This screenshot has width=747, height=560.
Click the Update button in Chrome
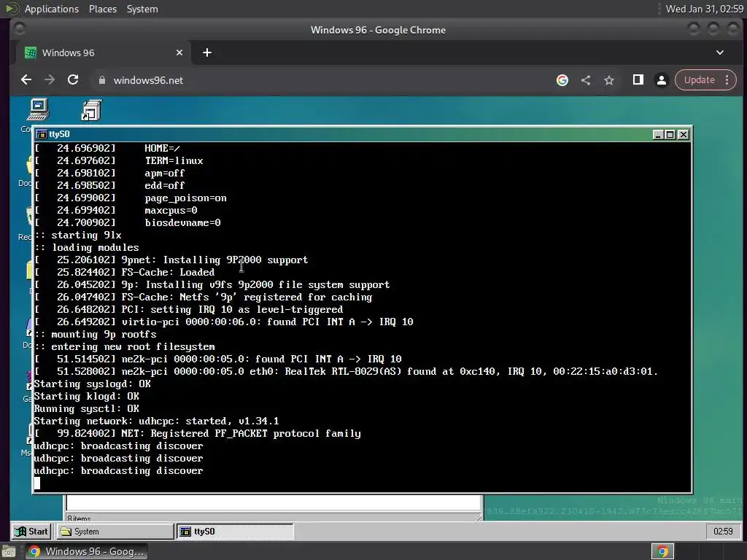700,80
